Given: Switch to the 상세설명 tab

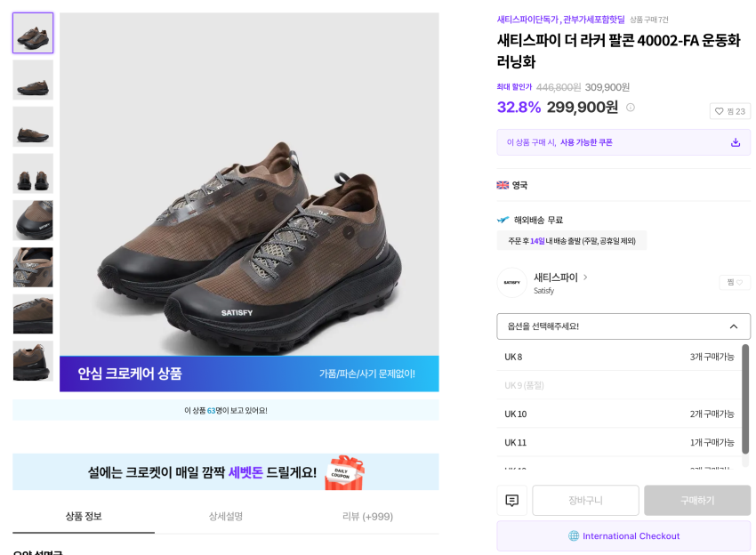Looking at the screenshot, I should point(226,516).
